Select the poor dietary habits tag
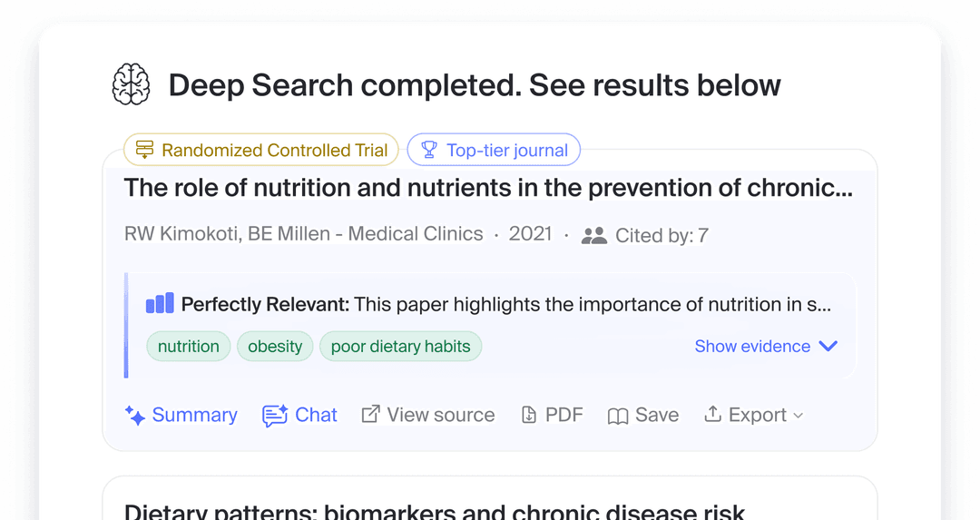Image resolution: width=980 pixels, height=520 pixels. click(x=400, y=346)
